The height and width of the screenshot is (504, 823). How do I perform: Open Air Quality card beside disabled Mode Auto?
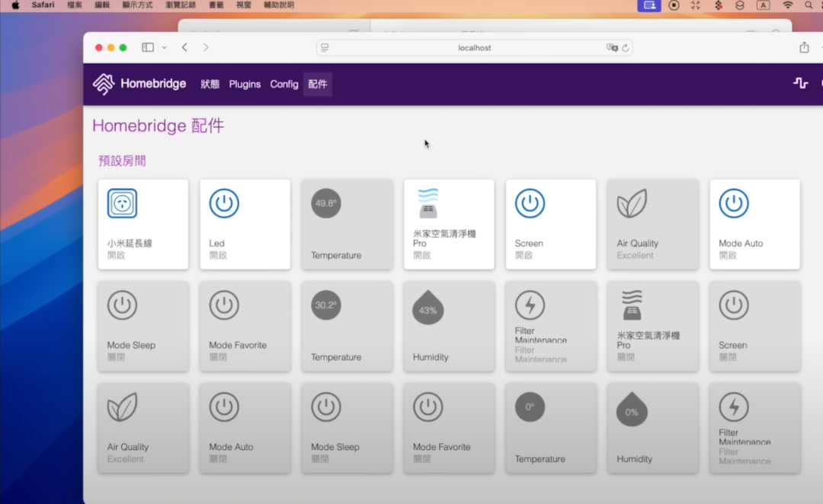pyautogui.click(x=143, y=428)
